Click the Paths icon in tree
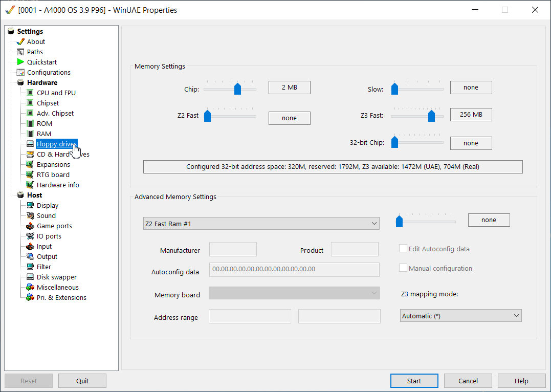This screenshot has height=392, width=551. (x=20, y=52)
